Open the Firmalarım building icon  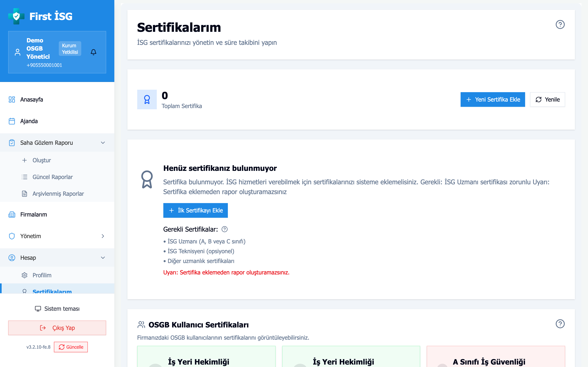pos(12,214)
